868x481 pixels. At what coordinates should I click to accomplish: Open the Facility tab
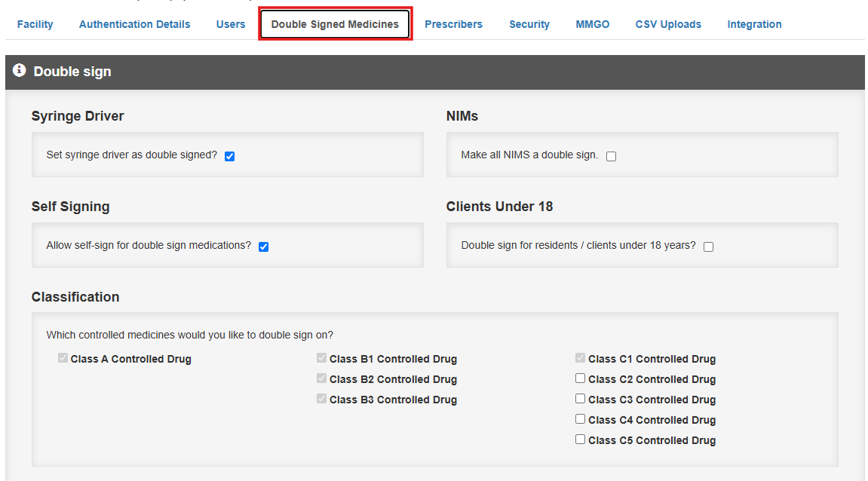pos(35,24)
